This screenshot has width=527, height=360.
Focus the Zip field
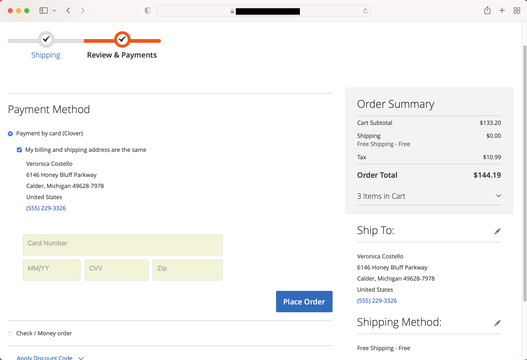pos(188,270)
